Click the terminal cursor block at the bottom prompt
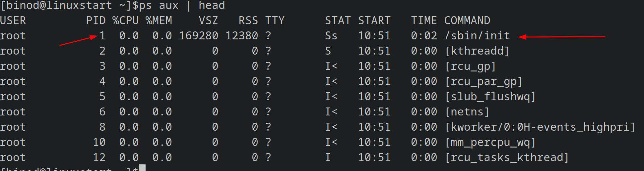The width and height of the screenshot is (644, 171). (x=142, y=168)
